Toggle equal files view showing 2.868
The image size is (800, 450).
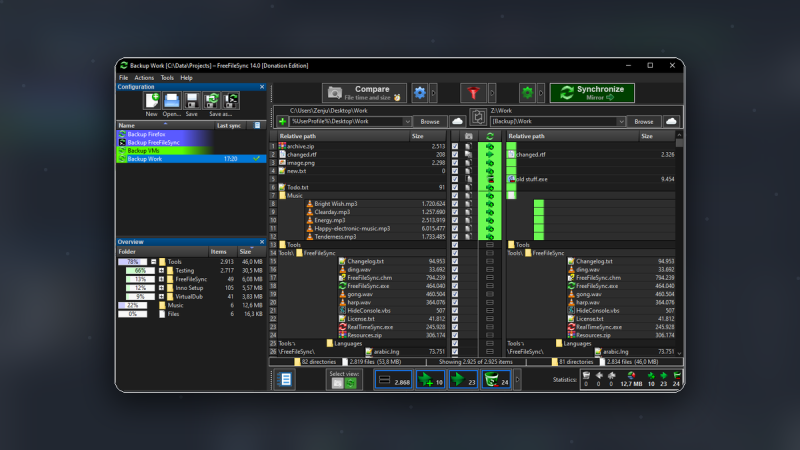point(393,380)
